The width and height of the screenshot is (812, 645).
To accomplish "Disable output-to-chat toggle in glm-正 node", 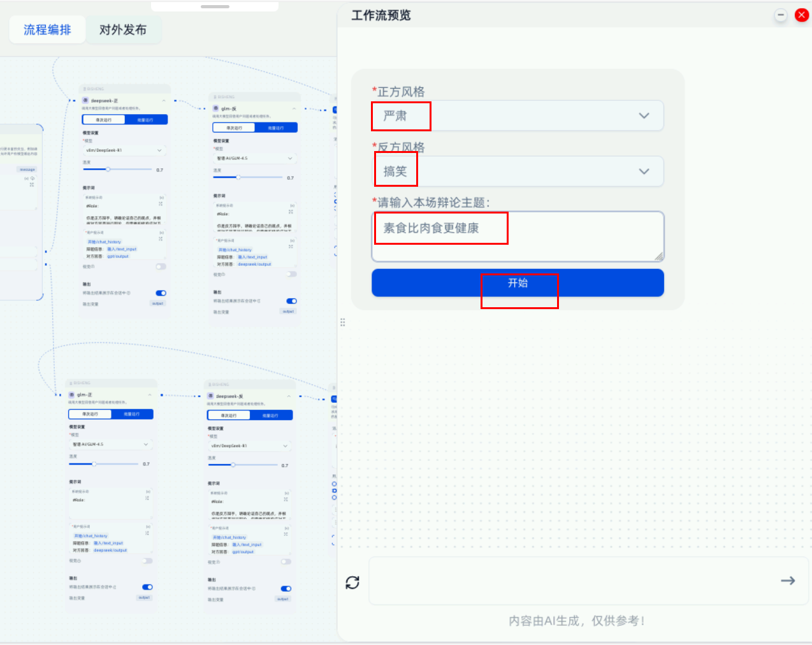I will point(147,587).
